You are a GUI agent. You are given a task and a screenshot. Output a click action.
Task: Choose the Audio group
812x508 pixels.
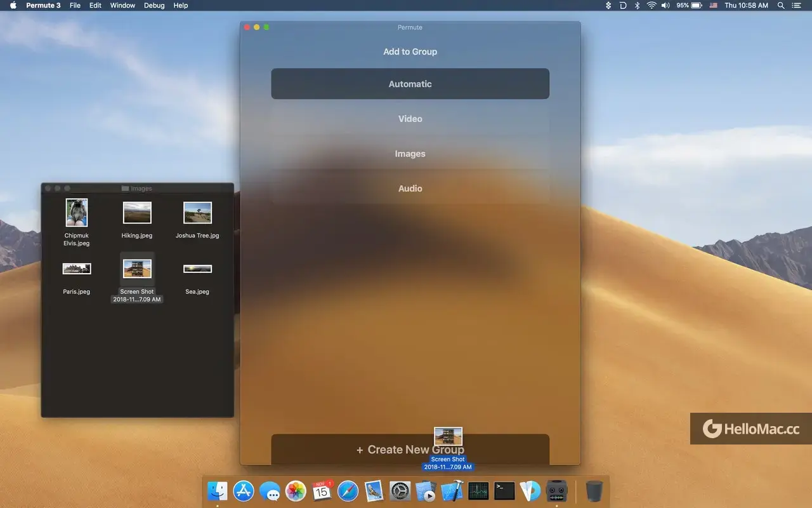point(410,189)
